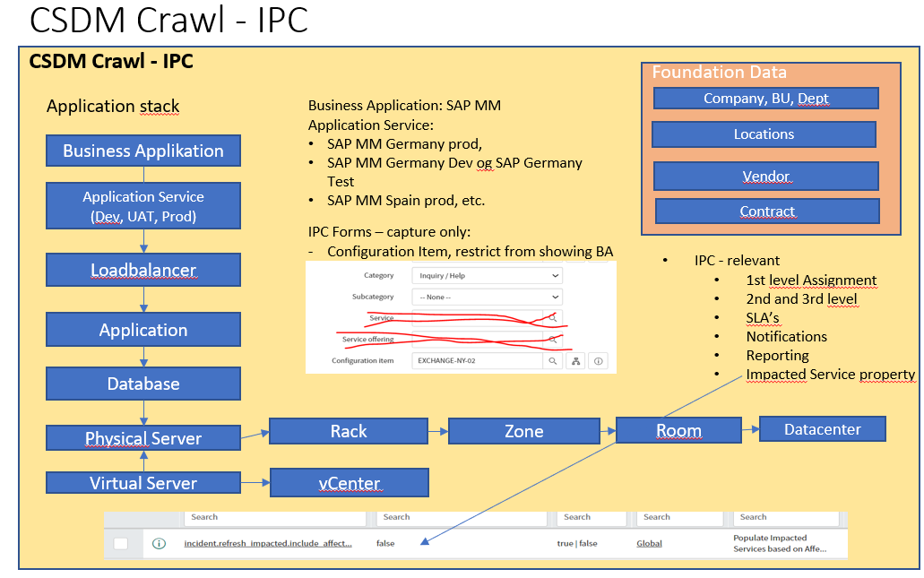Click the '2nd and 3rd level' bullet

pyautogui.click(x=801, y=299)
